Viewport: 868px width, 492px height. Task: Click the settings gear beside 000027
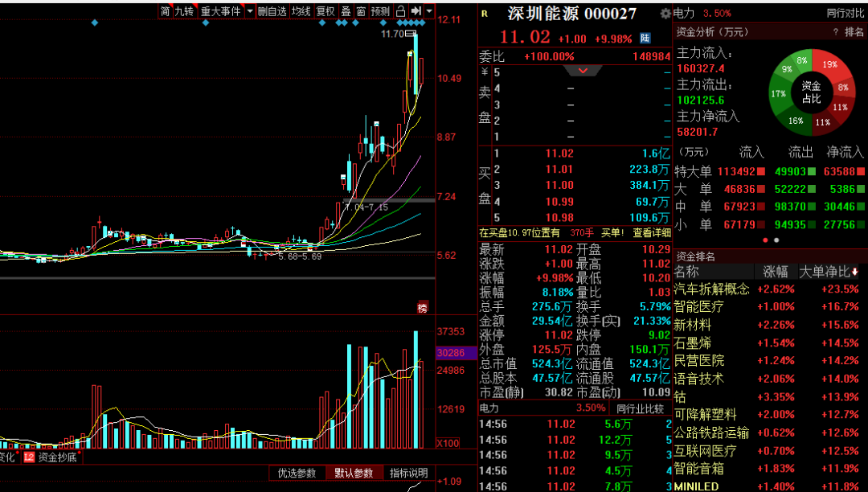click(x=665, y=14)
